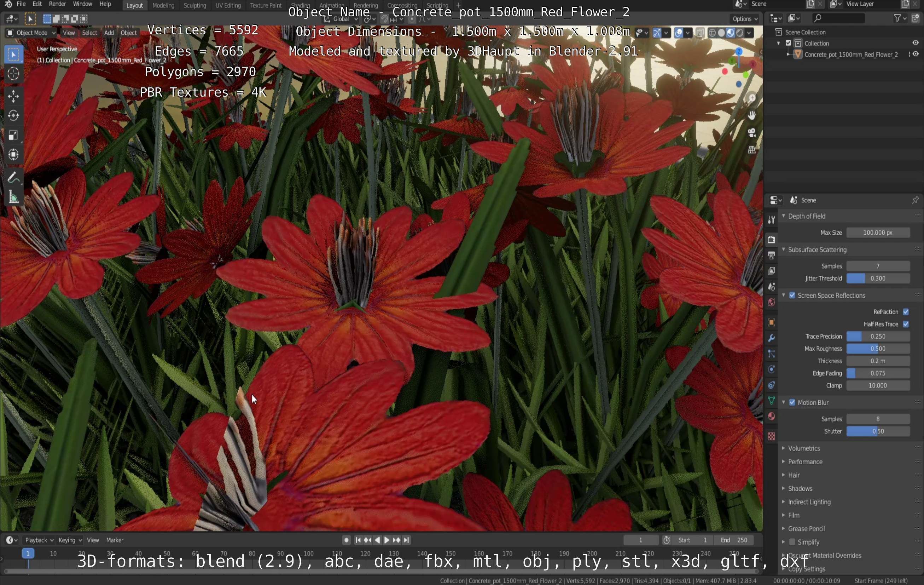This screenshot has height=585, width=924.
Task: Open the Keying dropdown
Action: 70,540
